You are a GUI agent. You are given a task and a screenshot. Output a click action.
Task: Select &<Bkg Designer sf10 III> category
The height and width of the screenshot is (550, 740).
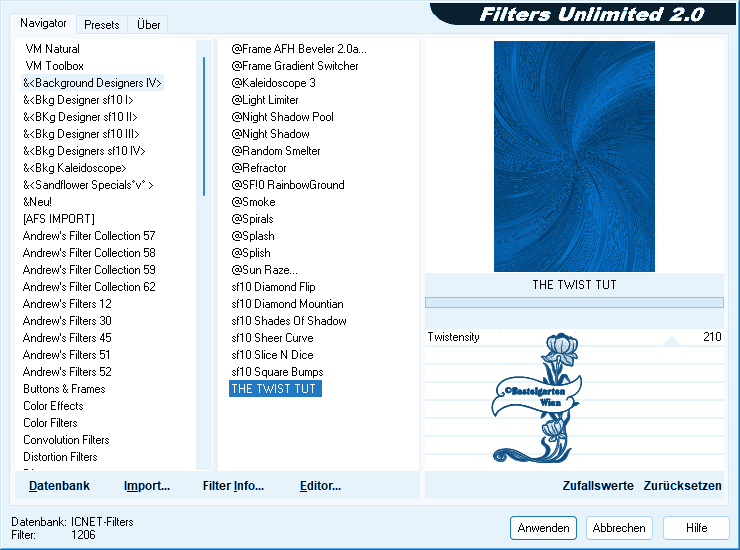click(x=81, y=134)
